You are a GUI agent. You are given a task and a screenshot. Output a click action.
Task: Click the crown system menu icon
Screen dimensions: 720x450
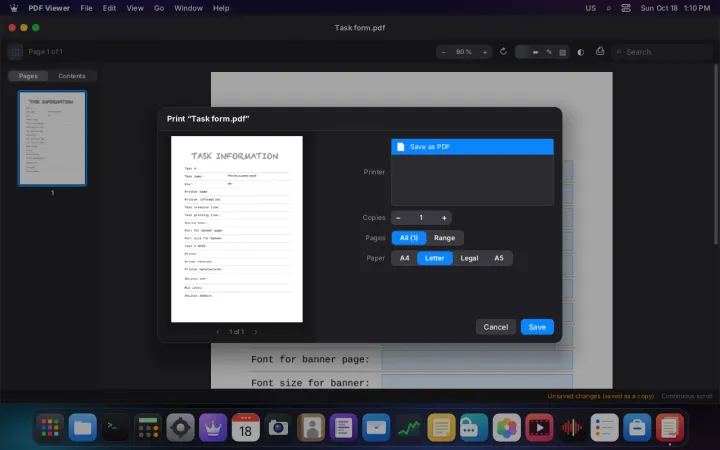coord(14,8)
